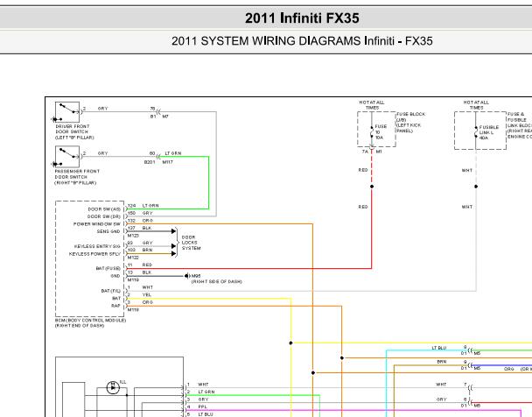
Task: Click the M117 connector symbol at pin 60
Action: pos(158,157)
